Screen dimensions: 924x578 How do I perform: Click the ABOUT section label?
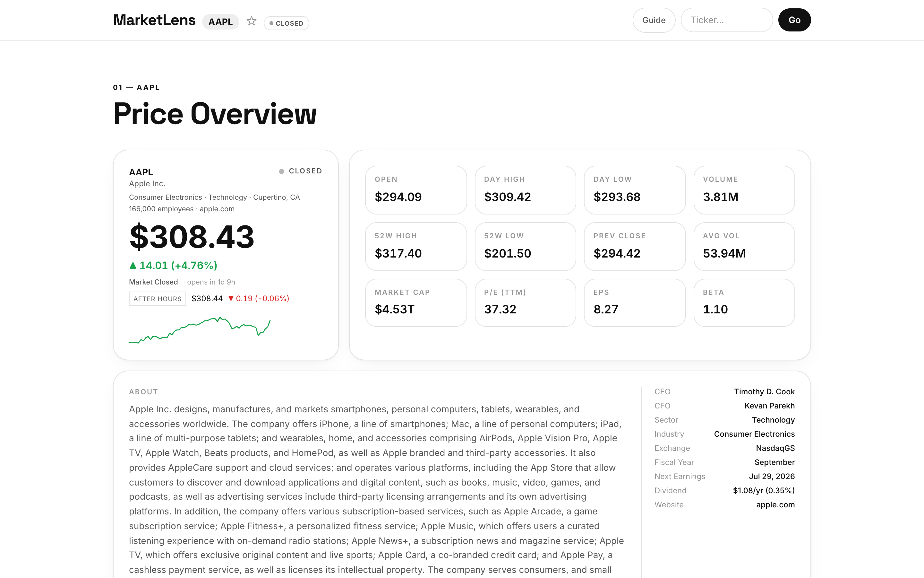click(143, 392)
